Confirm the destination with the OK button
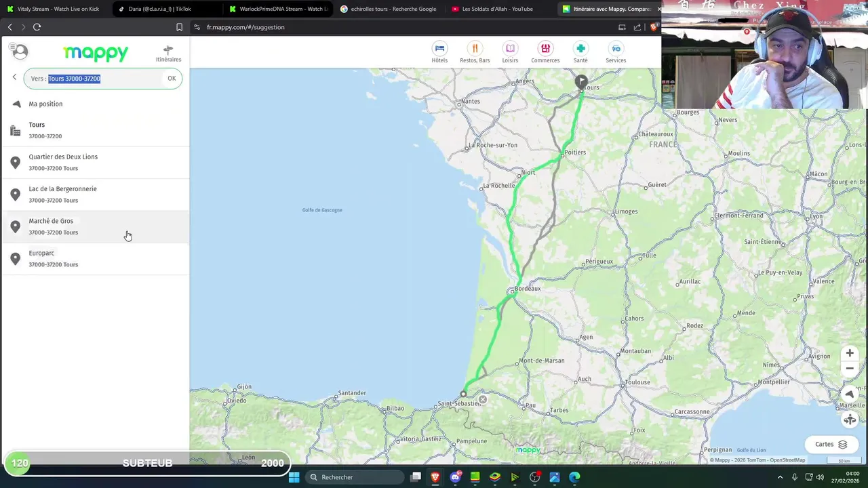 pyautogui.click(x=172, y=79)
